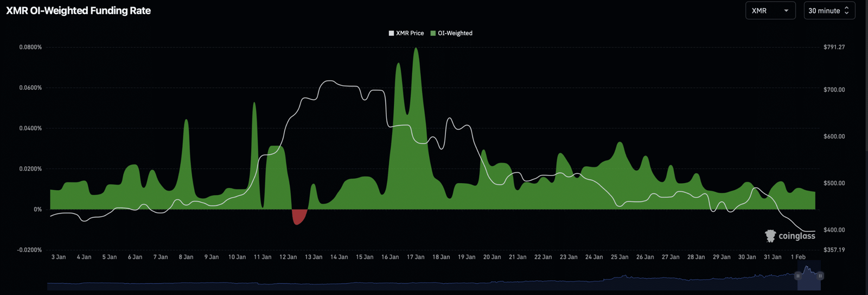This screenshot has height=295, width=868.
Task: Toggle the OI-Weighted legend label
Action: tap(455, 33)
